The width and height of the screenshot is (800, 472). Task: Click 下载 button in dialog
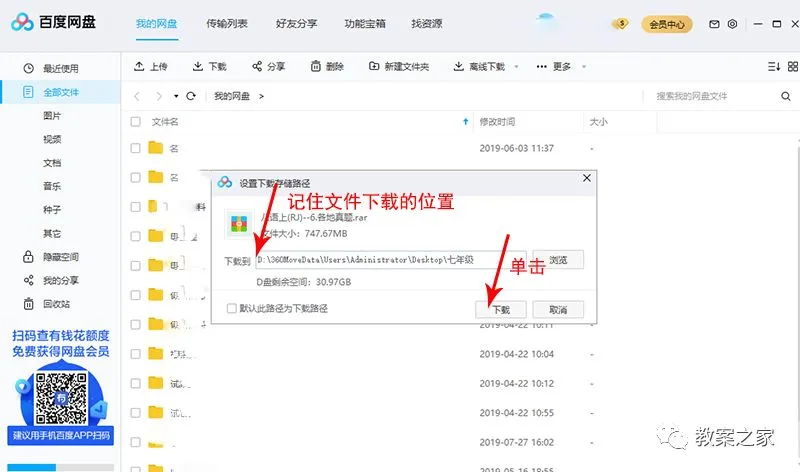click(501, 310)
